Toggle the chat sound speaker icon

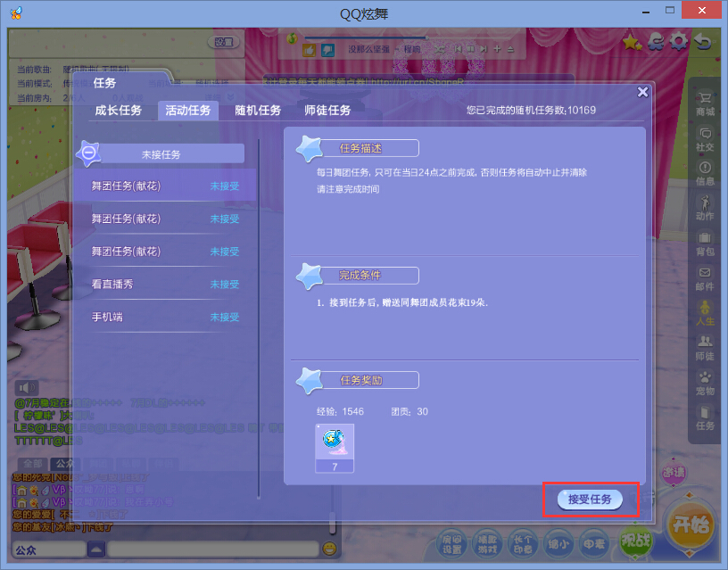[x=27, y=387]
